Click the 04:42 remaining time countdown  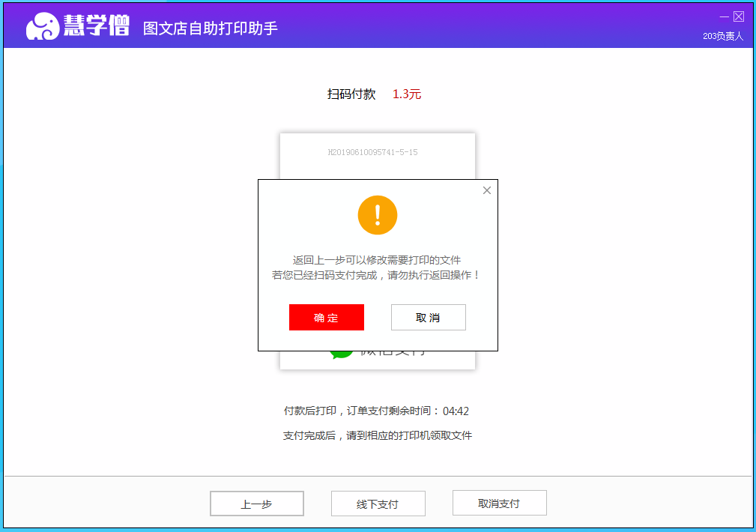(x=456, y=411)
